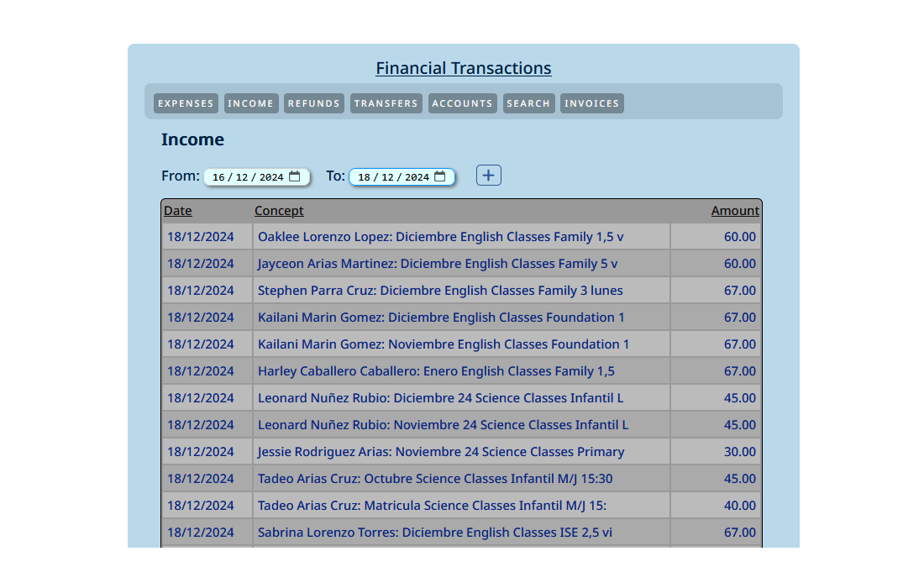
Task: Click 40.00 amount in Tadeo Matricula row
Action: click(740, 506)
